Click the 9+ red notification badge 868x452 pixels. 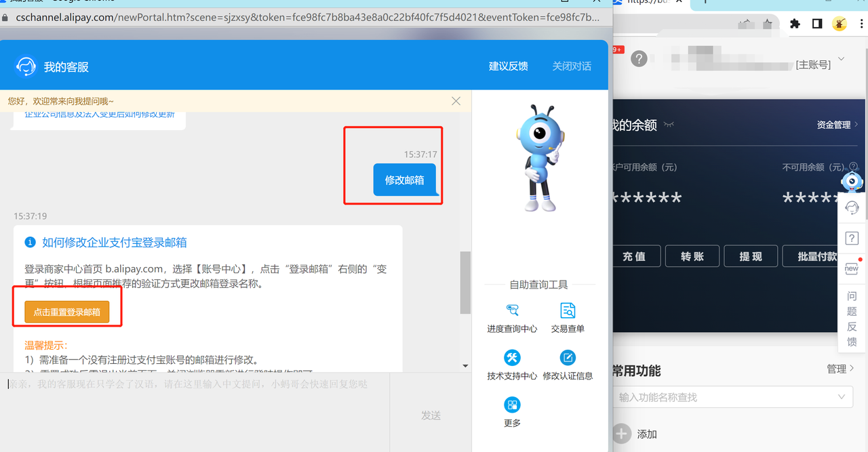click(x=618, y=49)
